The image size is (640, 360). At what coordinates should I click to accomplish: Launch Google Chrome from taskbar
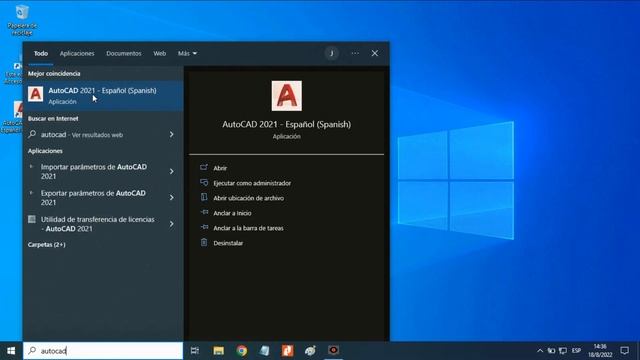point(242,351)
